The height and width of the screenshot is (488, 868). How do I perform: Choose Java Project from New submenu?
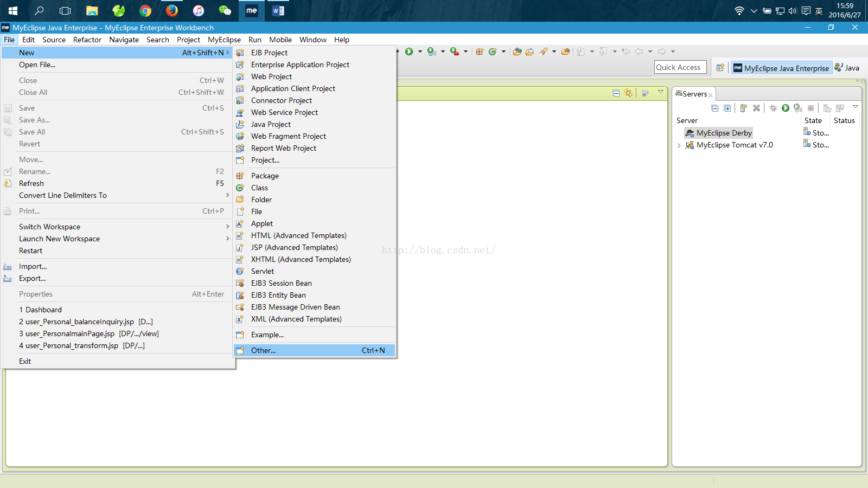point(315,124)
